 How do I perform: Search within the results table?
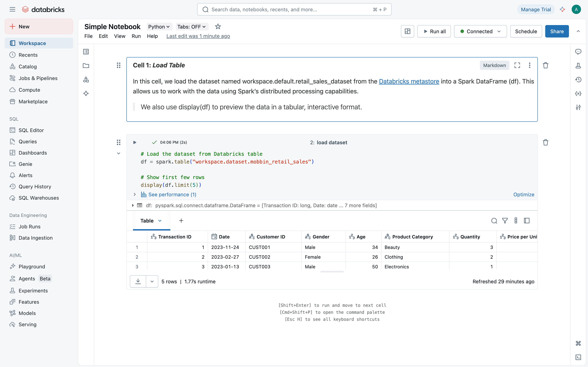(x=494, y=221)
